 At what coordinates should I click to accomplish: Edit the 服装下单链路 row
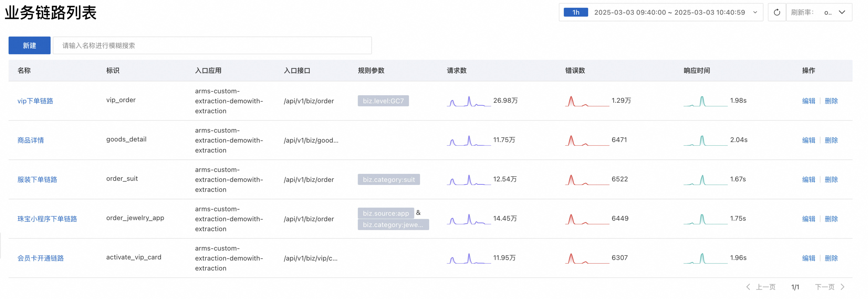coord(808,180)
